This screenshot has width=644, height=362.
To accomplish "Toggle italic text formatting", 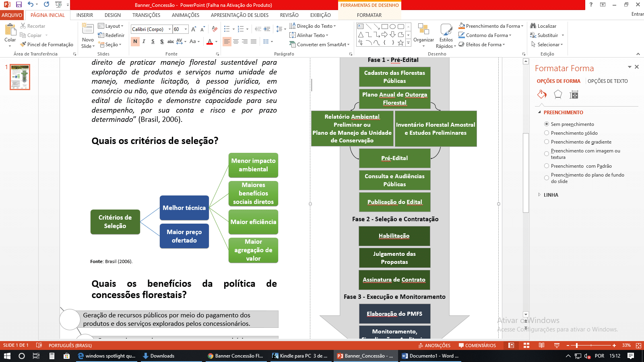I will tap(144, 41).
